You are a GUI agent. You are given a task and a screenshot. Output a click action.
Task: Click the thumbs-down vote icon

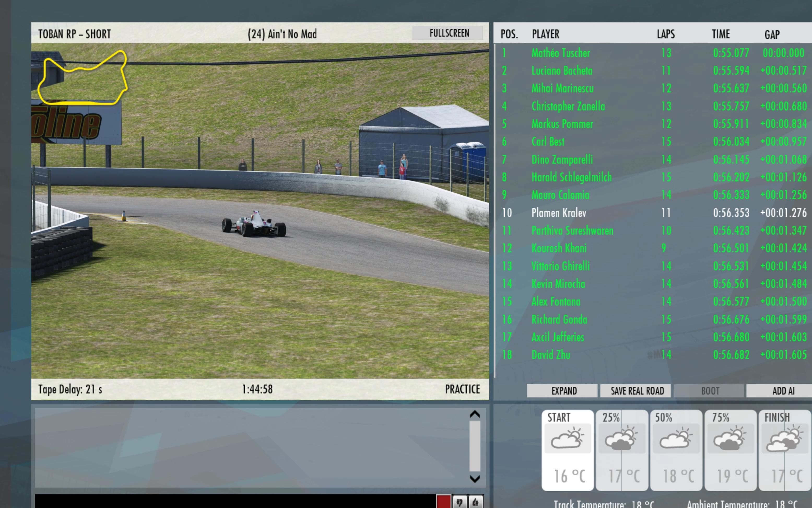tap(459, 502)
